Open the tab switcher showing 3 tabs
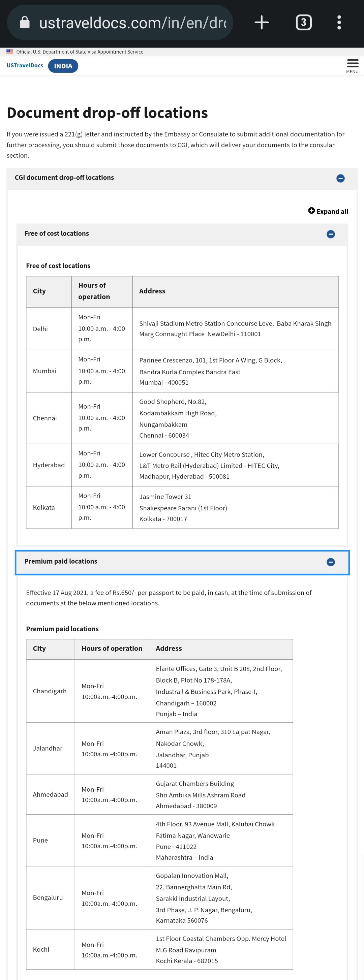This screenshot has width=364, height=980. pyautogui.click(x=303, y=23)
